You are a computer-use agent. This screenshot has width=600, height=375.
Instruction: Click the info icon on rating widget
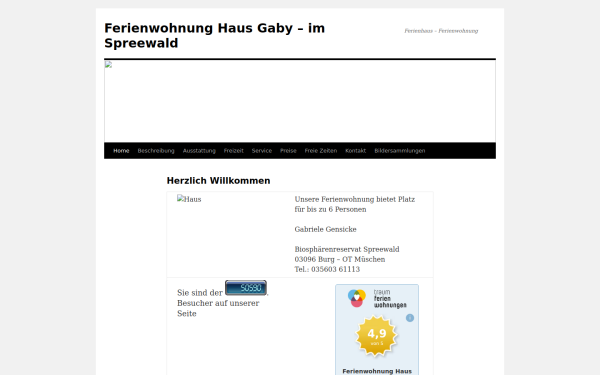(x=410, y=318)
